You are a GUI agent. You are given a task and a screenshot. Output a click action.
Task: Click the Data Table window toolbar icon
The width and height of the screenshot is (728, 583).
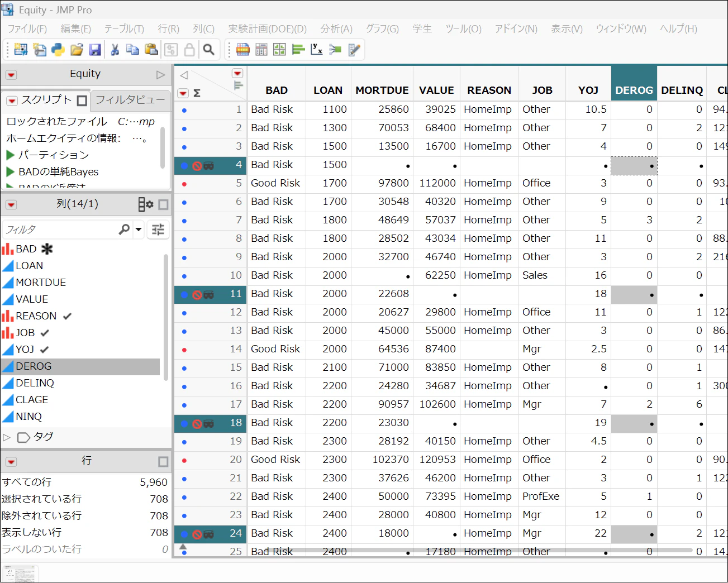pos(242,50)
